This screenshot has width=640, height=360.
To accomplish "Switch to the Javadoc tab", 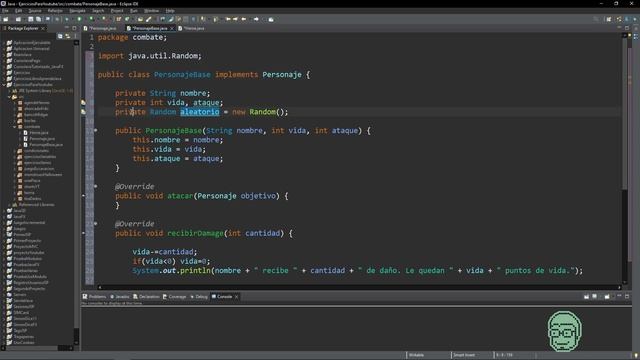I will [x=120, y=297].
